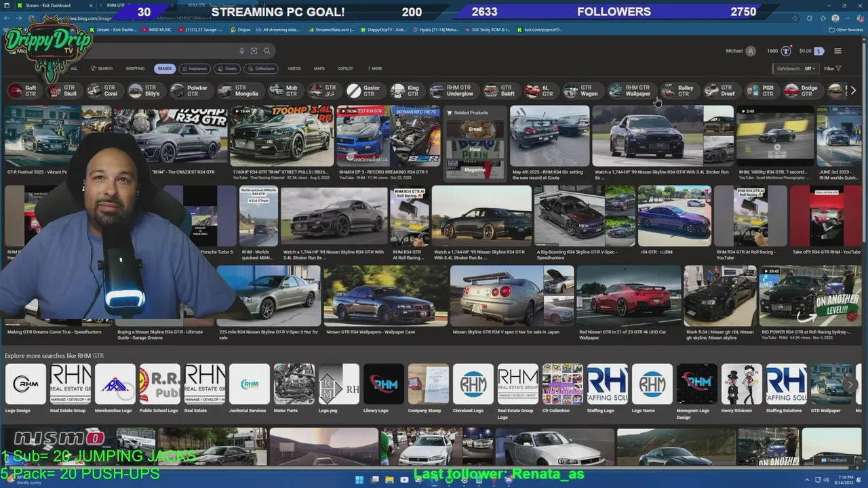The height and width of the screenshot is (488, 868).
Task: Open StreamerStats.com bookmark
Action: pos(331,30)
